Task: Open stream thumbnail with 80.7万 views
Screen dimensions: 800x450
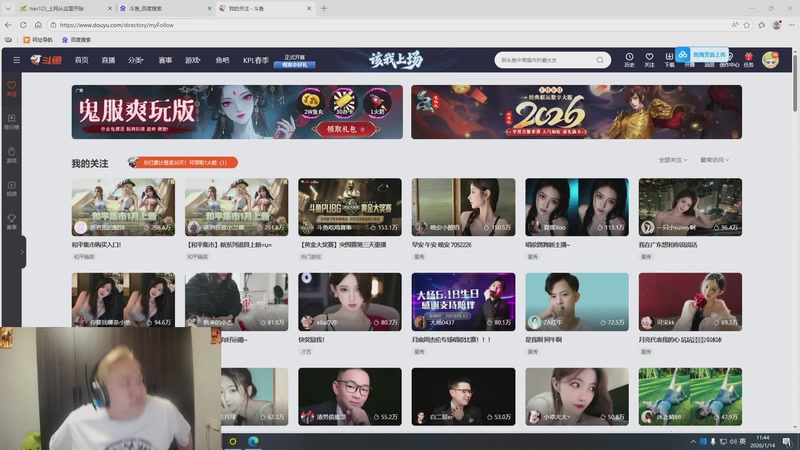Action: 350,302
